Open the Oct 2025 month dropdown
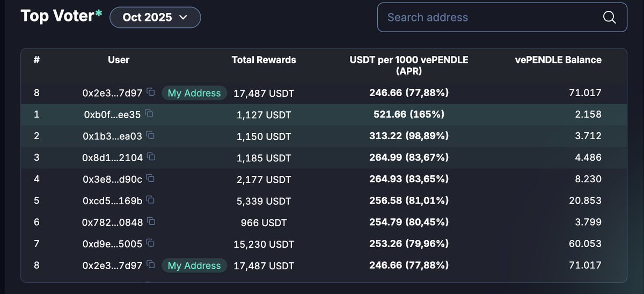 155,17
